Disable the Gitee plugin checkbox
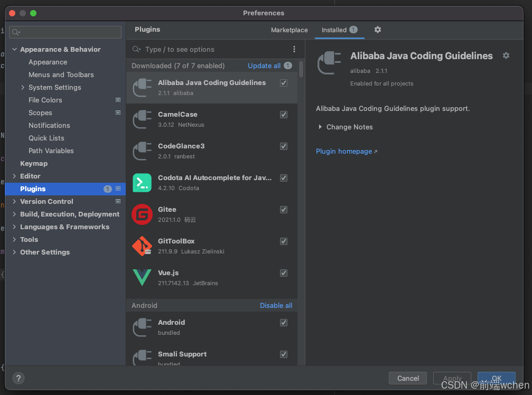 click(284, 210)
